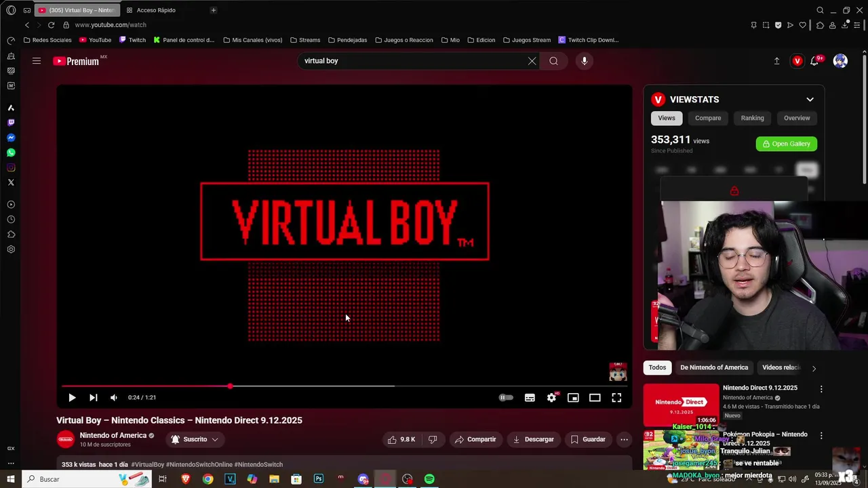Image resolution: width=868 pixels, height=488 pixels.
Task: Clear the YouTube search text
Action: [532, 61]
